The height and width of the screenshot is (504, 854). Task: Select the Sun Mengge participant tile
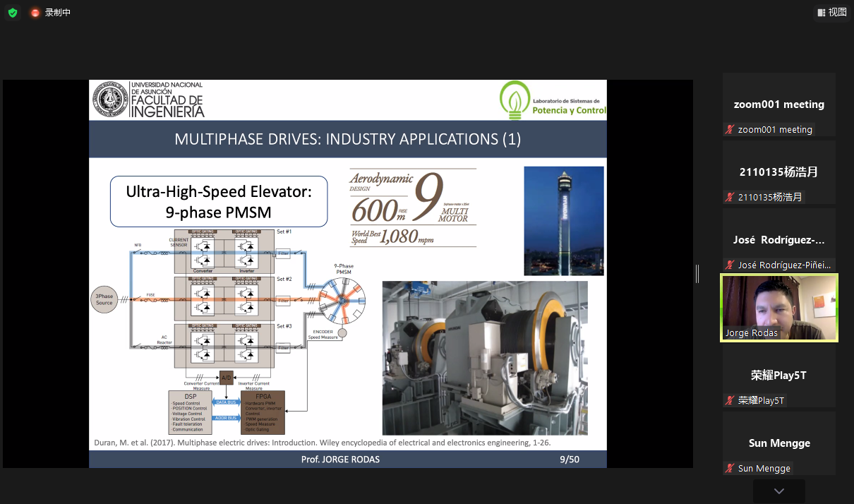pyautogui.click(x=778, y=443)
